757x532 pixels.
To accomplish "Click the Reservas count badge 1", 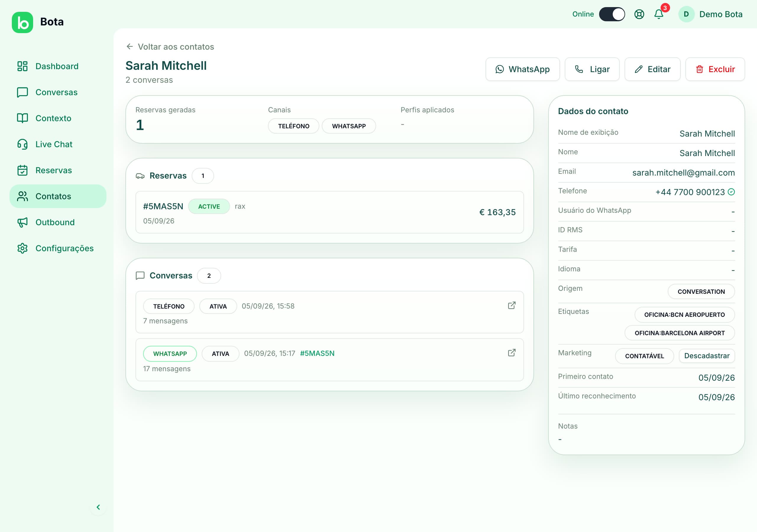I will (203, 176).
